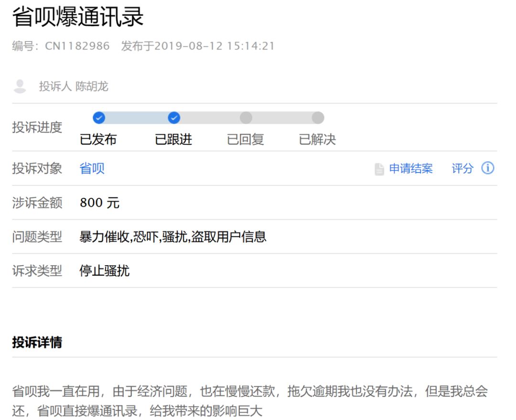The image size is (516, 420).
Task: Click the 暴力催收 problem type text
Action: tap(104, 237)
